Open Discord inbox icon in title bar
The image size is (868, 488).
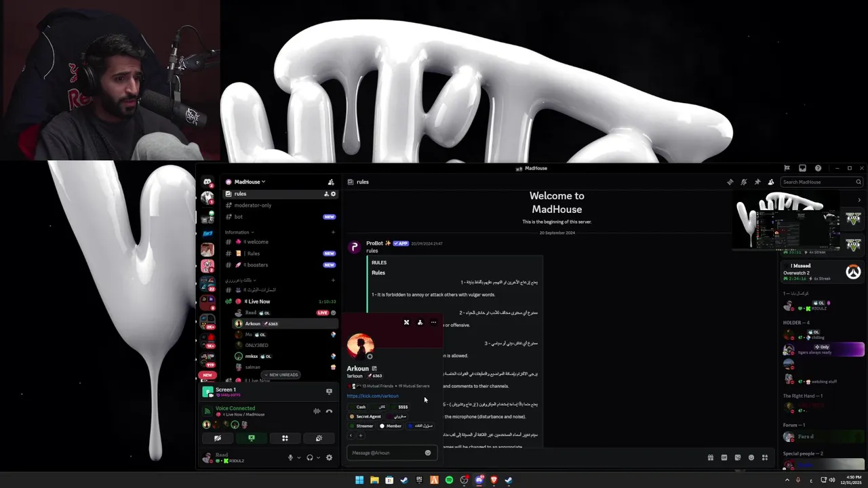(802, 168)
